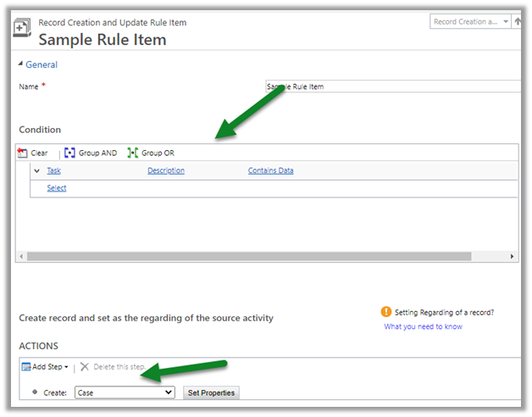This screenshot has width=532, height=417.
Task: Select the Create step bullet
Action: [35, 393]
